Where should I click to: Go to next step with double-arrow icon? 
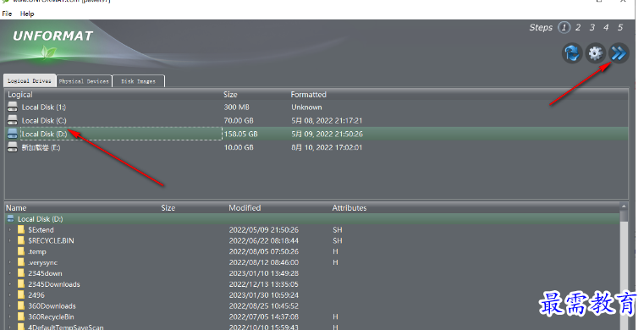619,53
